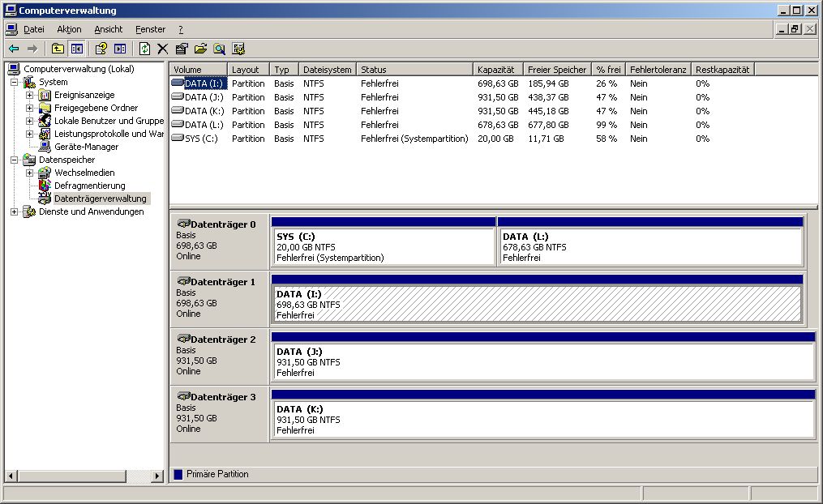
Task: Click the help question mark toolbar icon
Action: 101,49
